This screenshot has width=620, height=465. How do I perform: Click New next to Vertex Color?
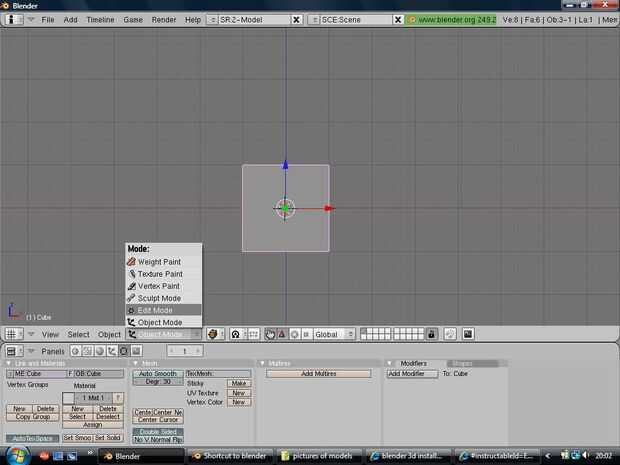(x=239, y=402)
